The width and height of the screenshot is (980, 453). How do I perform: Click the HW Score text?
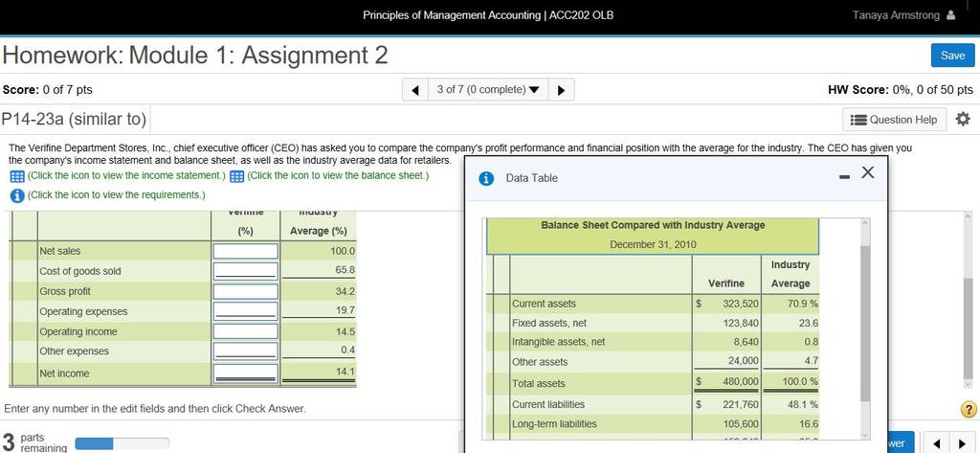(900, 89)
